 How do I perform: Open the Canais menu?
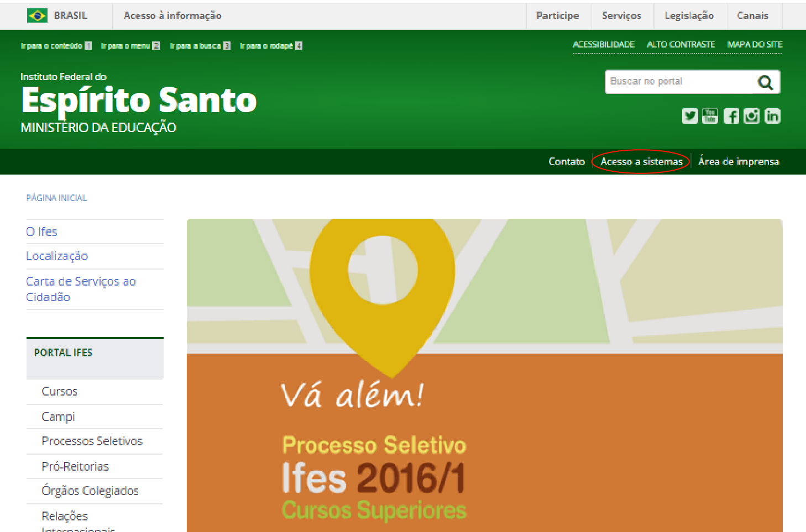753,15
